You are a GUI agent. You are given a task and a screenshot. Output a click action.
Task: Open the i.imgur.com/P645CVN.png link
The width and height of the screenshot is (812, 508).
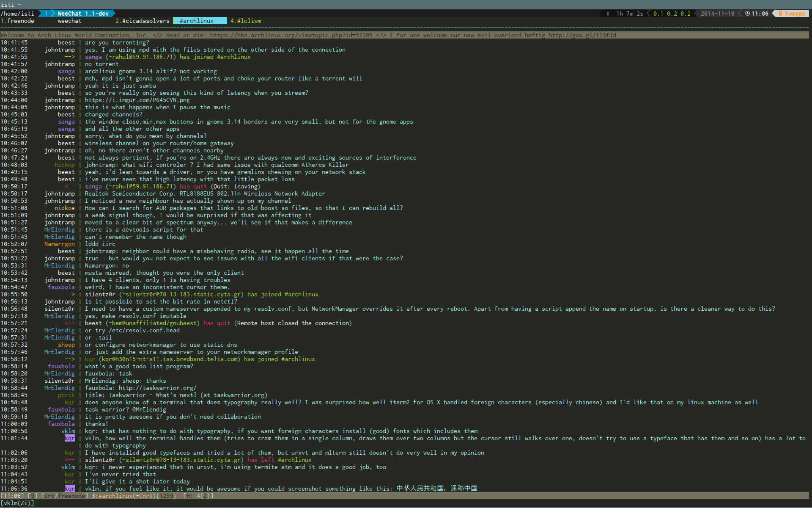click(x=137, y=100)
